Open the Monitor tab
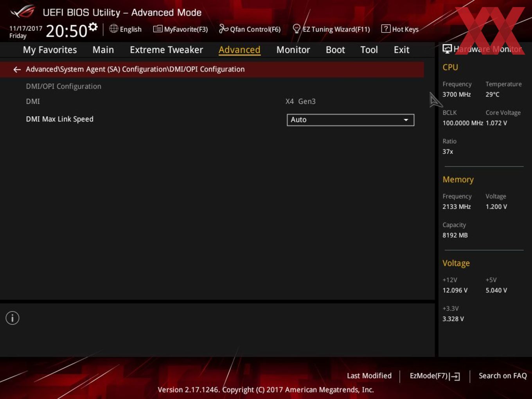Image resolution: width=532 pixels, height=399 pixels. (293, 50)
